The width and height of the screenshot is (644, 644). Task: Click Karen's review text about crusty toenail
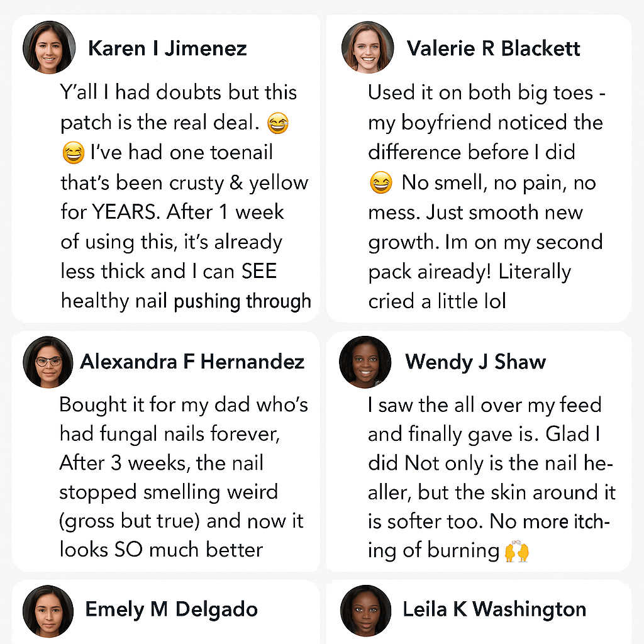(x=185, y=196)
